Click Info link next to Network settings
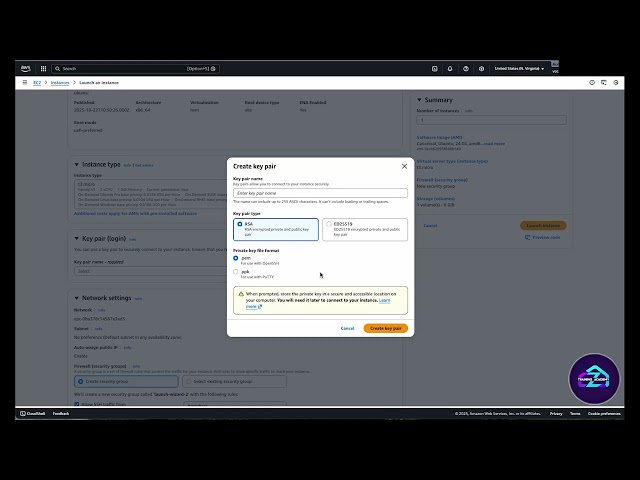This screenshot has height=480, width=640. [x=138, y=299]
